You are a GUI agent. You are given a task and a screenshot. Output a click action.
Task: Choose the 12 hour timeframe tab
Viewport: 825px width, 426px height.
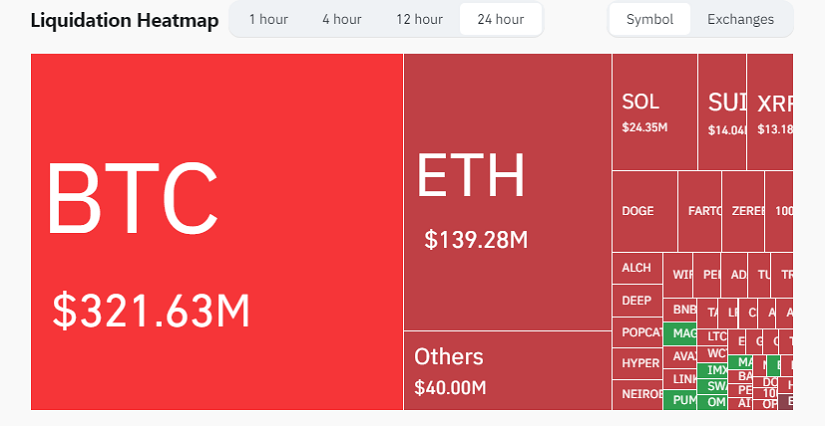pos(419,20)
